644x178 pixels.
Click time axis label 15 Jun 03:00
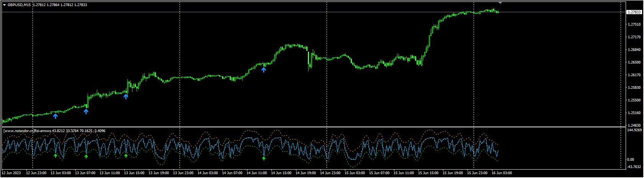(x=355, y=173)
